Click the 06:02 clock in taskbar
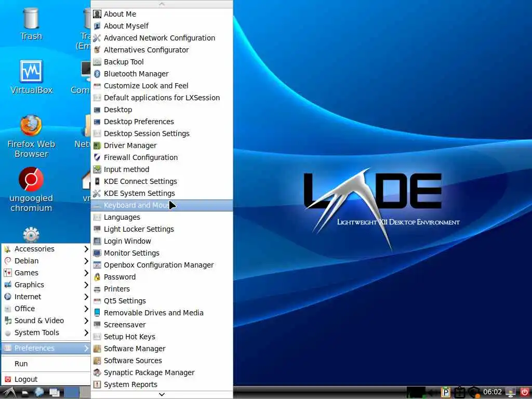The image size is (532, 399). coord(493,392)
